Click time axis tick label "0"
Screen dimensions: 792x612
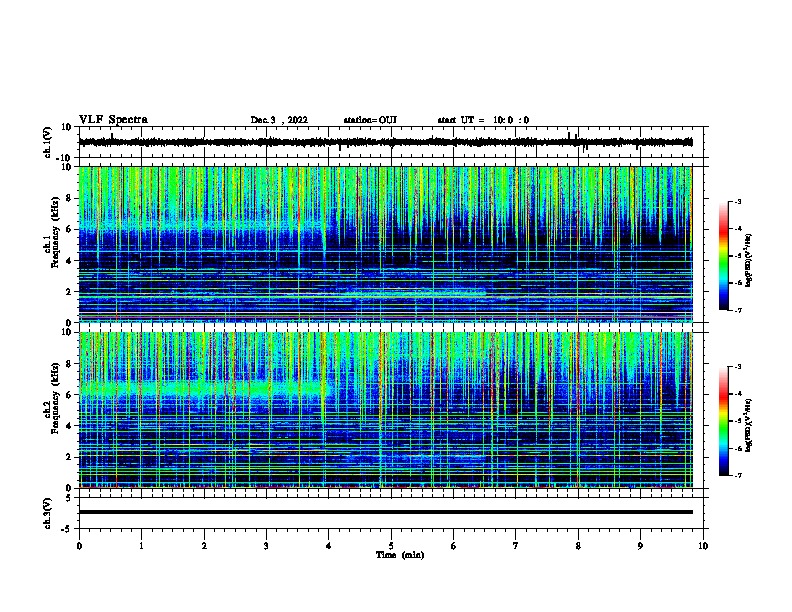[x=79, y=546]
